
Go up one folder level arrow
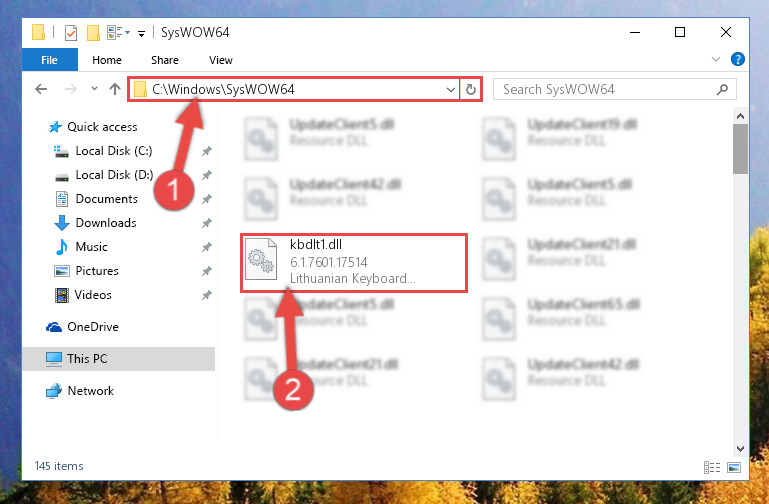[115, 89]
